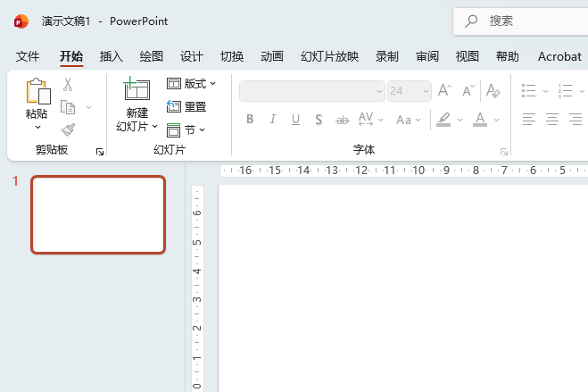
Task: Select slide 1 thumbnail
Action: (x=98, y=215)
